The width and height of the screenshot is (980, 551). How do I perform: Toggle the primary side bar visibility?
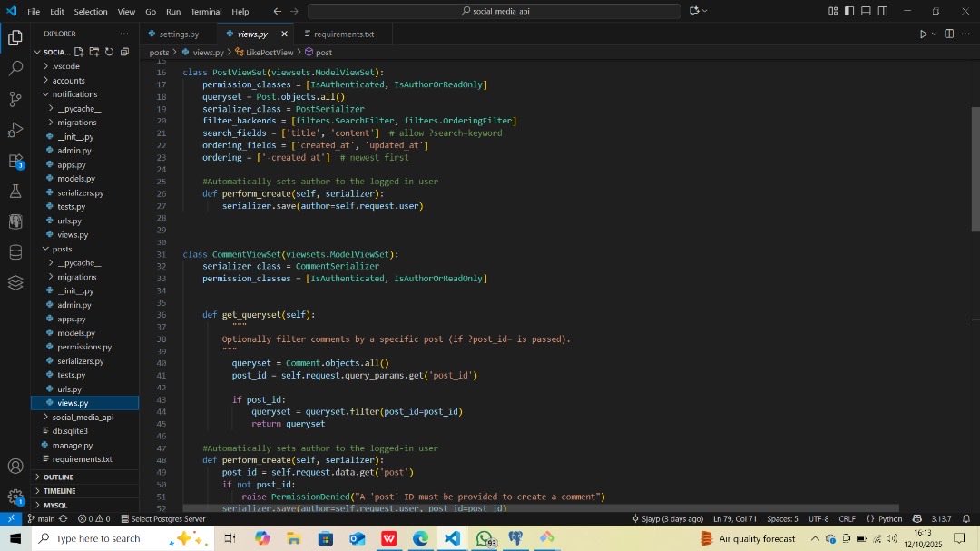click(x=849, y=11)
